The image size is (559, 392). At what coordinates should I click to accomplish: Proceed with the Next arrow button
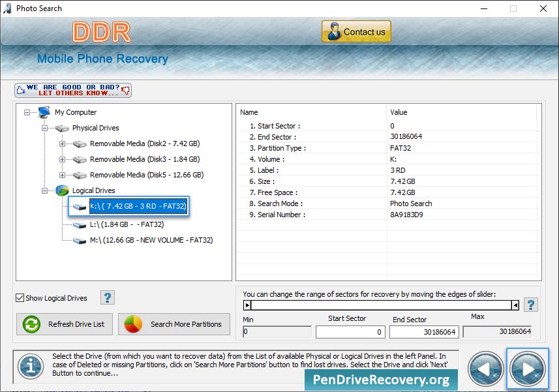click(x=528, y=369)
